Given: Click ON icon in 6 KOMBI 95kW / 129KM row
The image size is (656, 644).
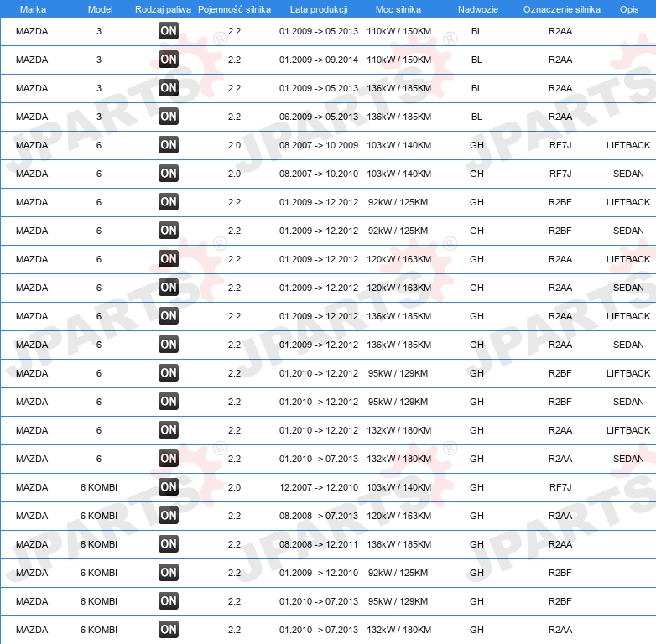Looking at the screenshot, I should (x=169, y=601).
